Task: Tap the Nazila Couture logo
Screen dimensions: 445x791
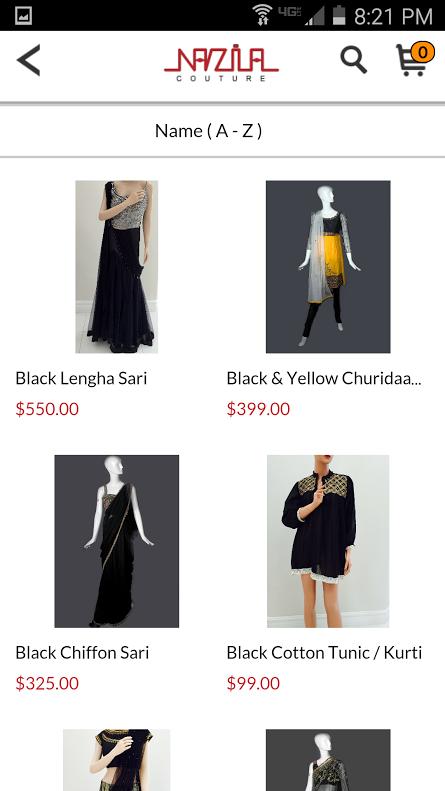Action: (x=221, y=65)
